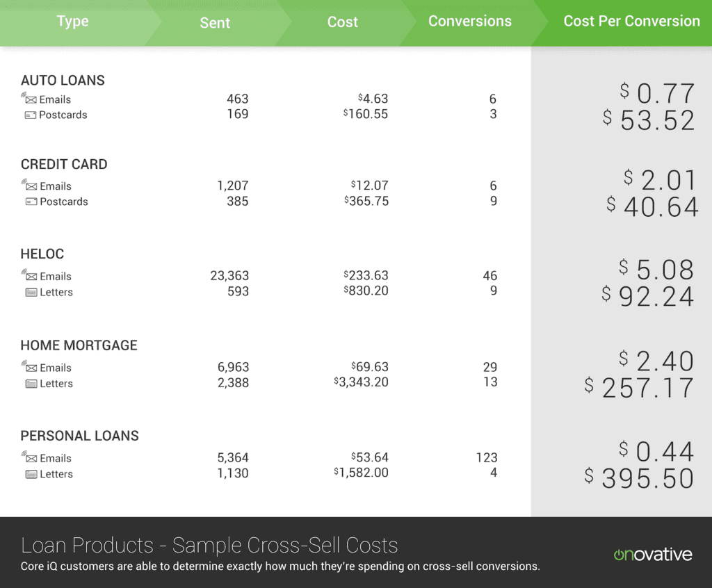Click the cost per conversion $5.08

(x=656, y=270)
